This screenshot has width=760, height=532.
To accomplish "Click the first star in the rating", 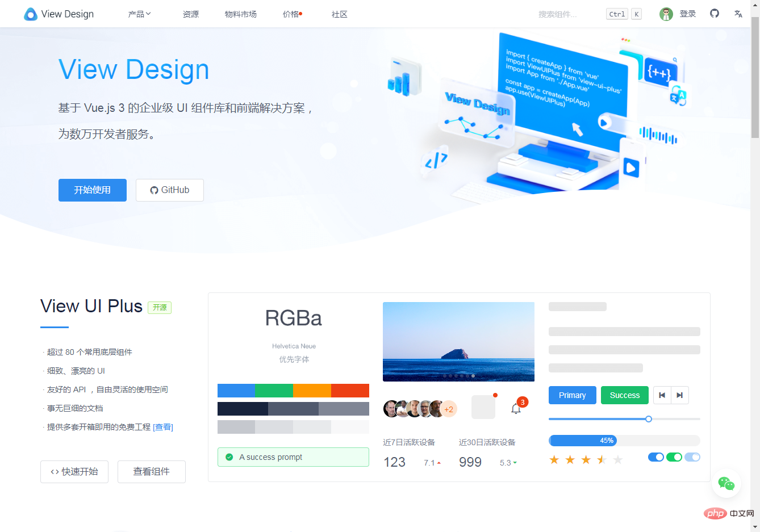I will tap(554, 459).
